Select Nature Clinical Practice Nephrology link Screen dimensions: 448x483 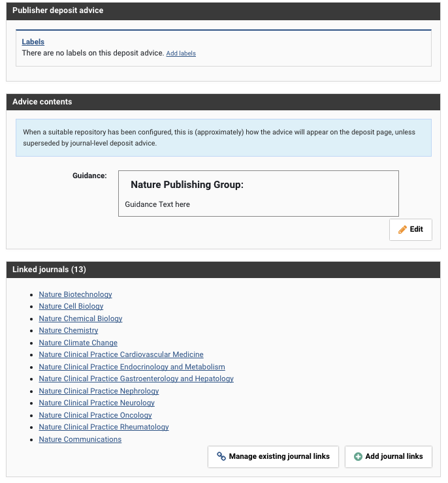99,391
